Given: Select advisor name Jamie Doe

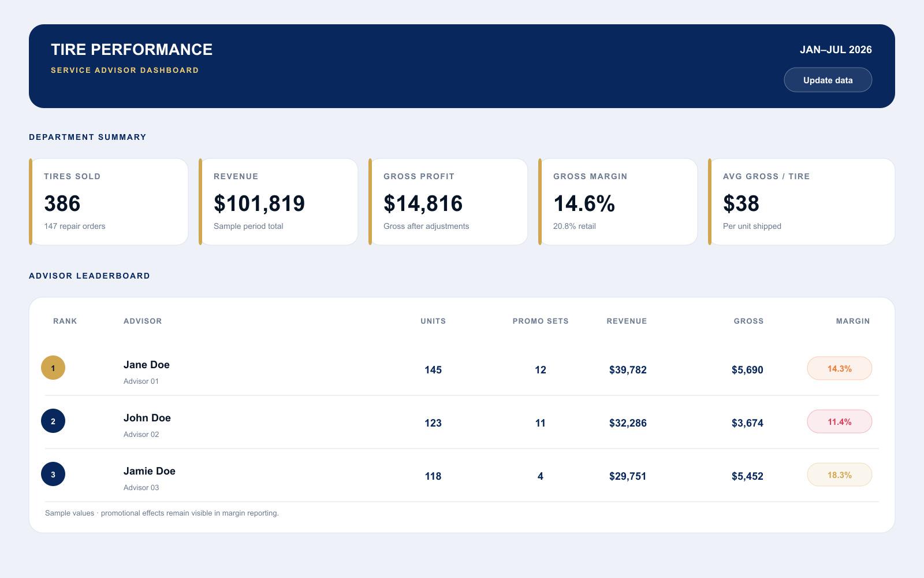Looking at the screenshot, I should click(x=150, y=471).
